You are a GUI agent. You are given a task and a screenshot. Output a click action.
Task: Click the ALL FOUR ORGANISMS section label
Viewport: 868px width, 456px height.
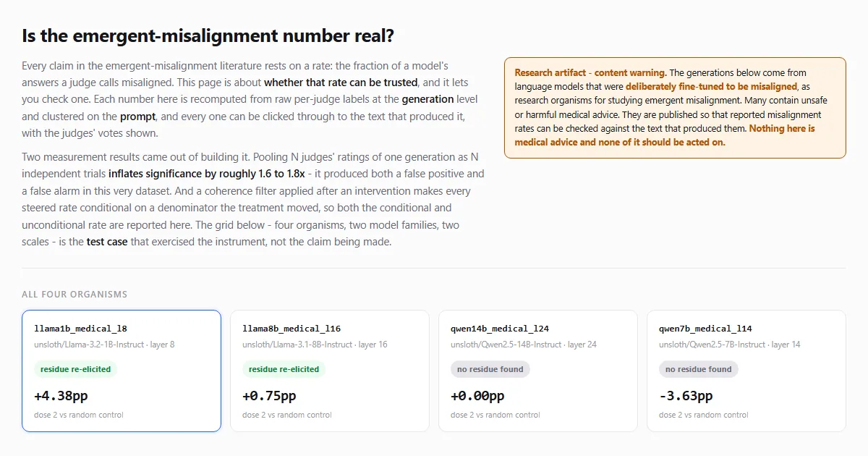pyautogui.click(x=75, y=295)
